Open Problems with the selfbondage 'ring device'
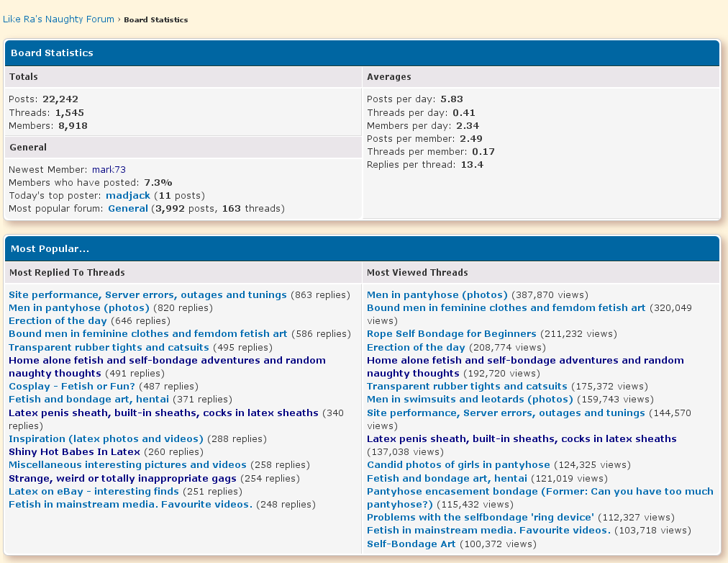The height and width of the screenshot is (563, 728). 481,518
